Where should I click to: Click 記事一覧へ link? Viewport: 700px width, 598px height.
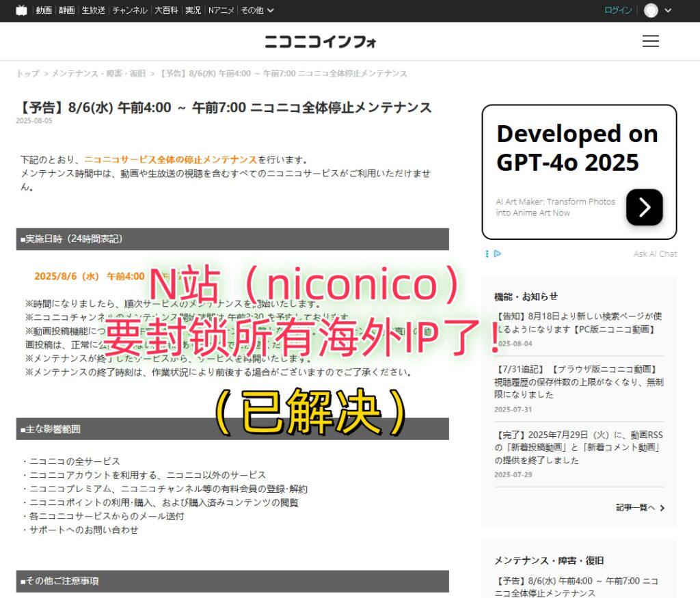pos(635,507)
